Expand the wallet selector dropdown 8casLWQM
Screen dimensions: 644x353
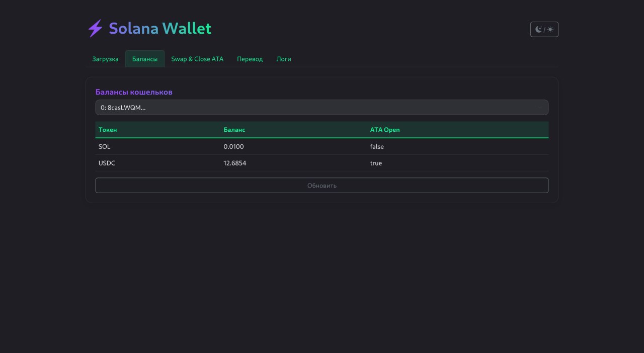(321, 108)
